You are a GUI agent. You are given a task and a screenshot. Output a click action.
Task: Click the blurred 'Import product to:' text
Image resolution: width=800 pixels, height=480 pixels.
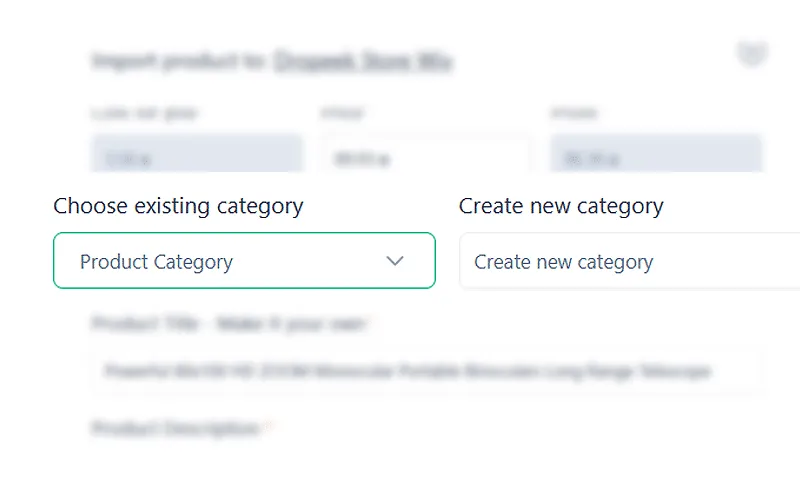[178, 62]
